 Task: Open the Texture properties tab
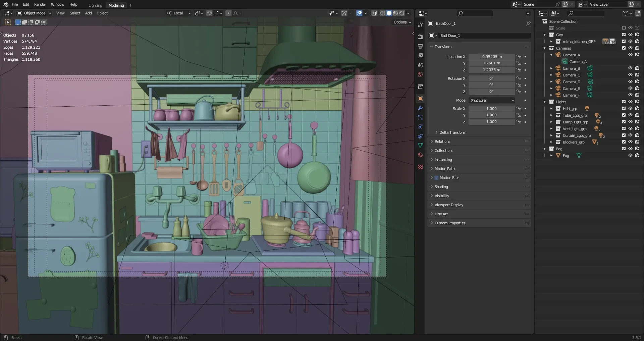pos(420,167)
